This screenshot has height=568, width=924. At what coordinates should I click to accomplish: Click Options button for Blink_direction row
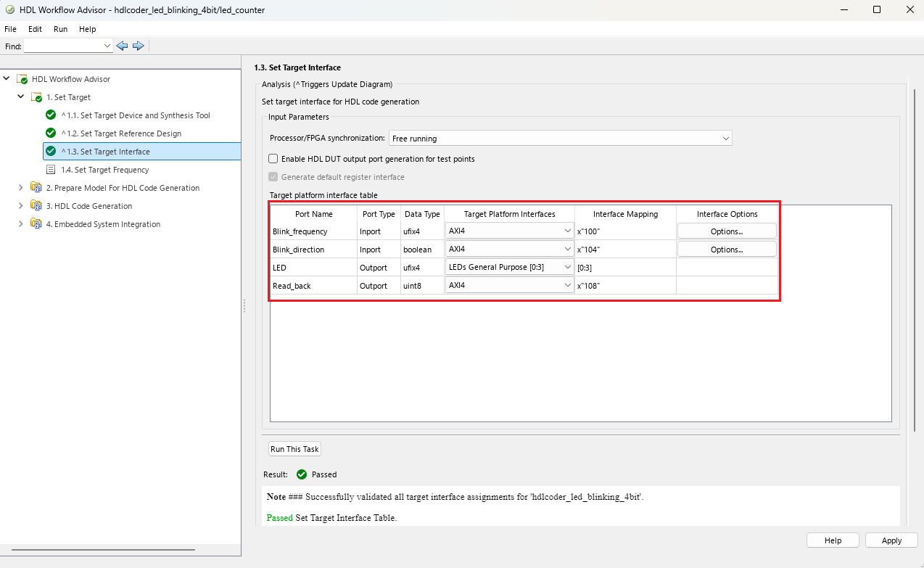pos(727,249)
